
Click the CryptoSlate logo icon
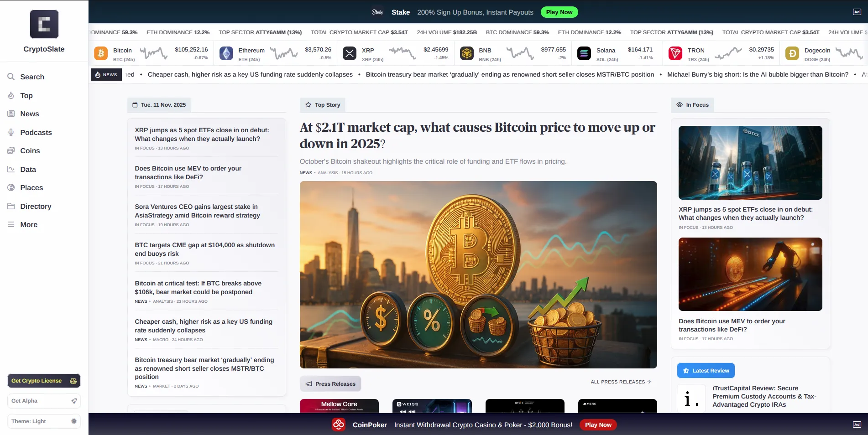pos(44,24)
